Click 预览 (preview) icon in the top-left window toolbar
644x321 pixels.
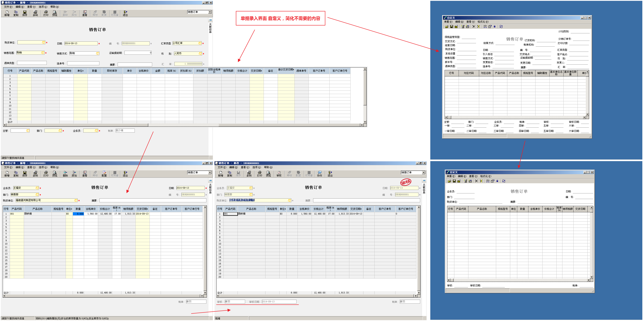tap(55, 13)
